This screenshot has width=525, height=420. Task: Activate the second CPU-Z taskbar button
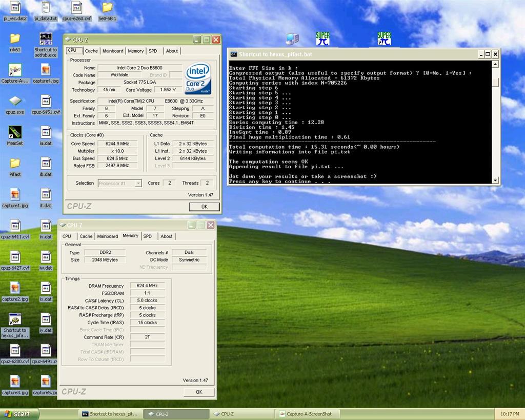(x=243, y=414)
